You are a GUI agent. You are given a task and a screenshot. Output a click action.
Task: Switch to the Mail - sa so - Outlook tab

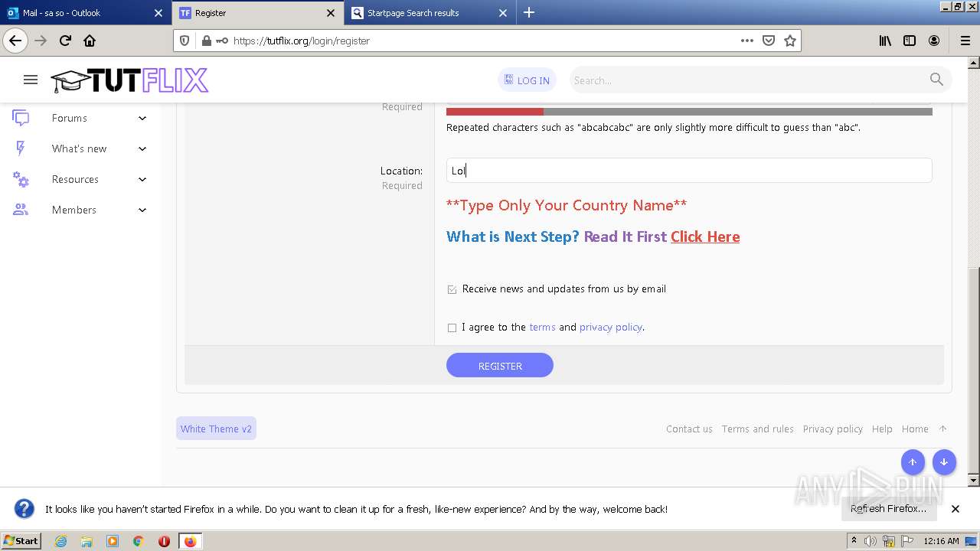(x=85, y=13)
